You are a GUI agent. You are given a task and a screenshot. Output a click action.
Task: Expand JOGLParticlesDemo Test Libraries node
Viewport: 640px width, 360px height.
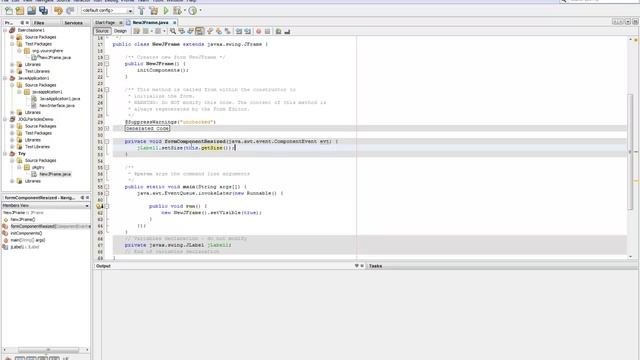pyautogui.click(x=12, y=147)
